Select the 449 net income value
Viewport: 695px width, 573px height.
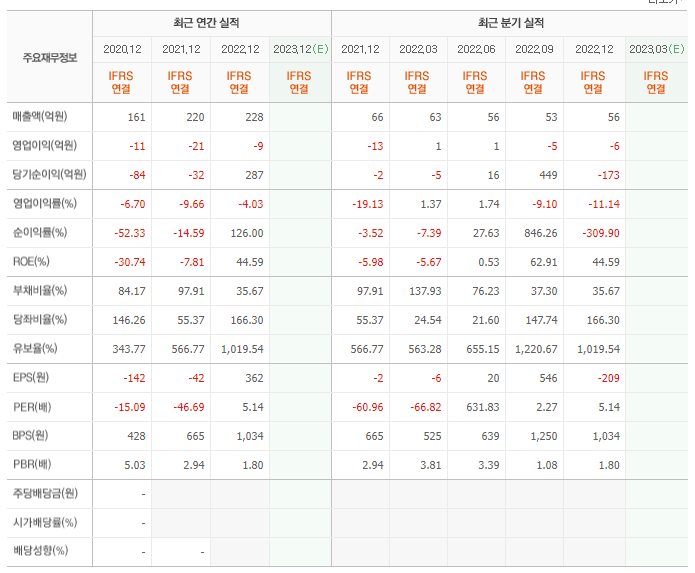(x=548, y=175)
